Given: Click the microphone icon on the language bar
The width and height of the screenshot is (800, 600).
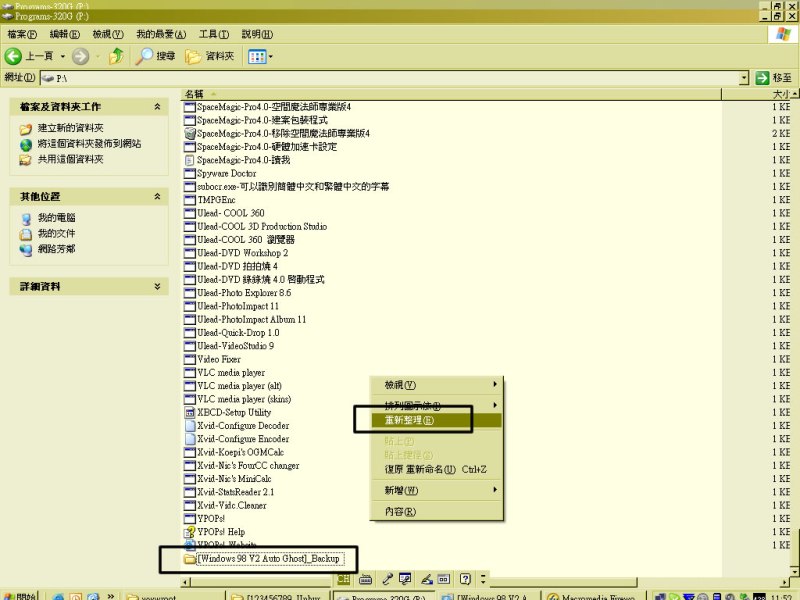Looking at the screenshot, I should 387,579.
